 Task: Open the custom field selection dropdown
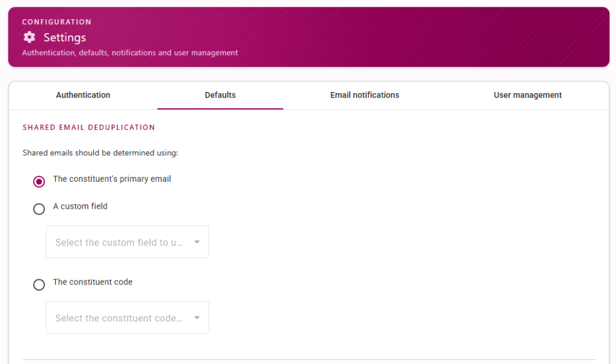(128, 242)
